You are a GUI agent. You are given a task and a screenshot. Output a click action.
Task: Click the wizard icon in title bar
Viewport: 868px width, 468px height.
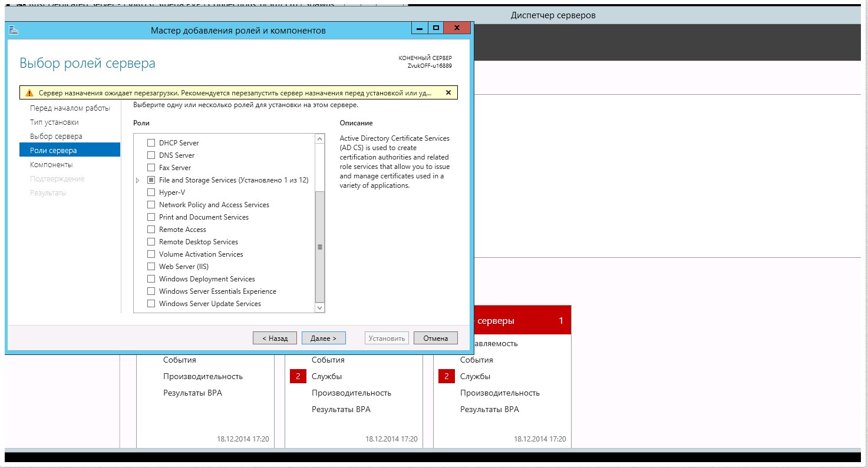tap(14, 30)
